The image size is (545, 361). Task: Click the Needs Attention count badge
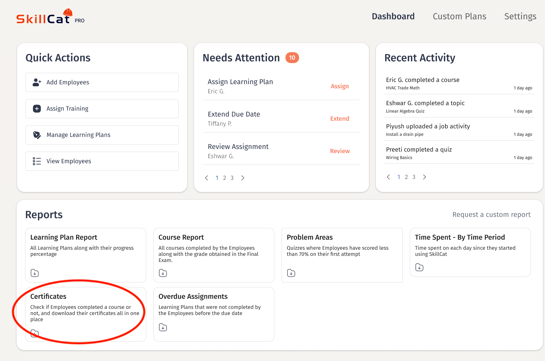pyautogui.click(x=292, y=58)
